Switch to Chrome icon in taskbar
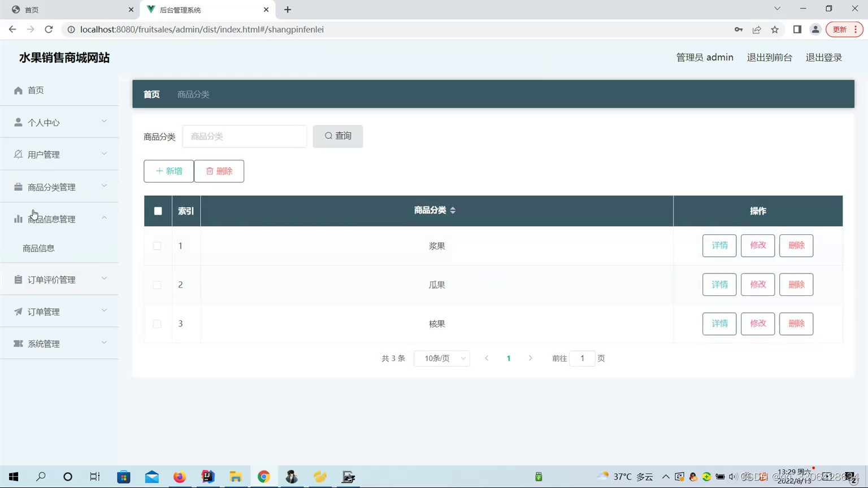The image size is (868, 488). point(264,477)
